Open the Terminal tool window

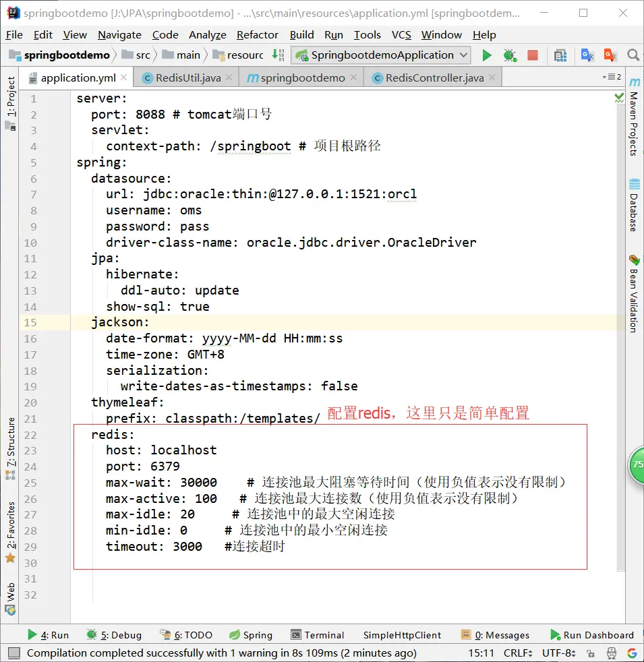(318, 634)
